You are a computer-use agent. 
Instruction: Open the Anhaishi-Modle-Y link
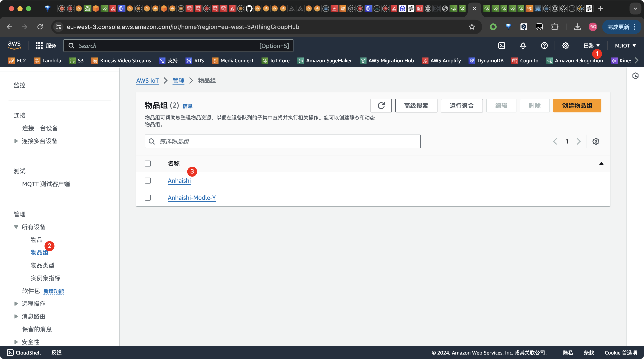191,198
